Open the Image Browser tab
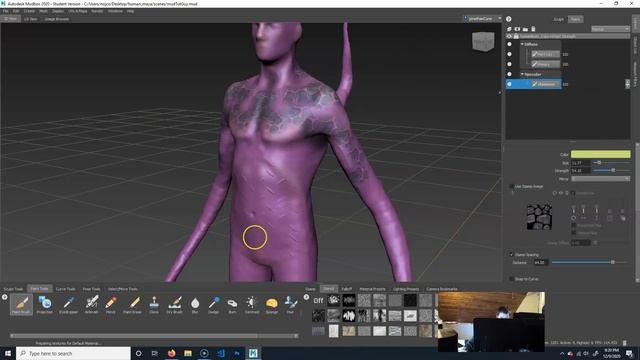640x360 pixels. point(57,19)
